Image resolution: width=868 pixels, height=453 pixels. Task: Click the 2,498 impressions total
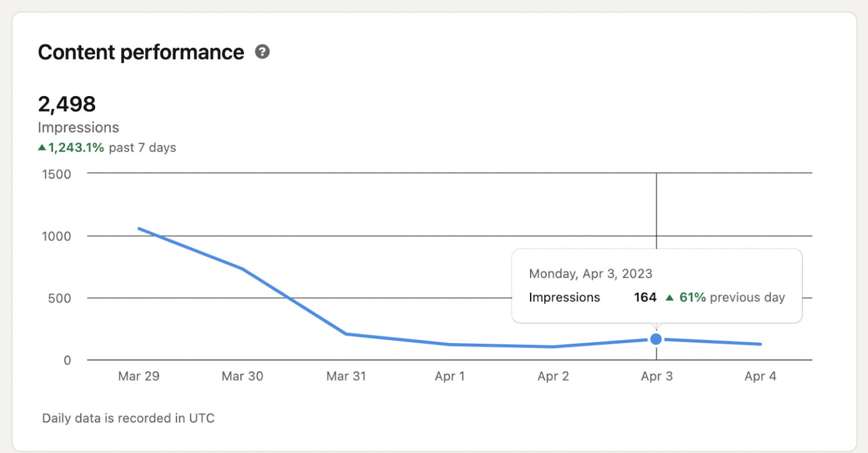(67, 104)
